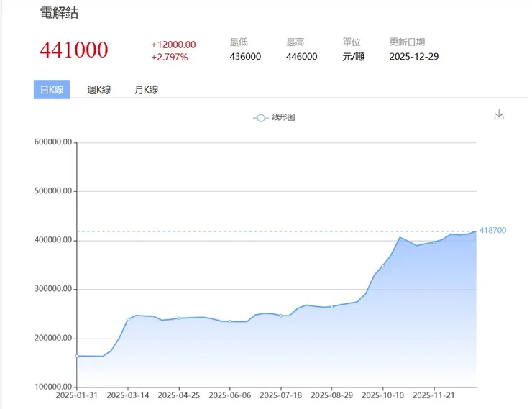Click the 200000.00 y-axis label
532x409 pixels.
click(53, 338)
